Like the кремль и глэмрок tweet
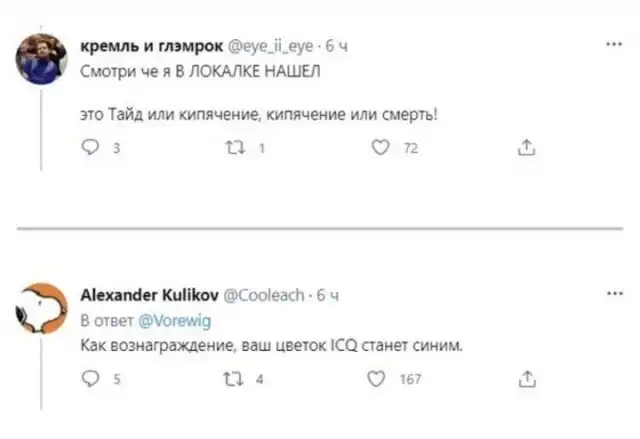Viewport: 640px width, 439px height. click(x=379, y=150)
